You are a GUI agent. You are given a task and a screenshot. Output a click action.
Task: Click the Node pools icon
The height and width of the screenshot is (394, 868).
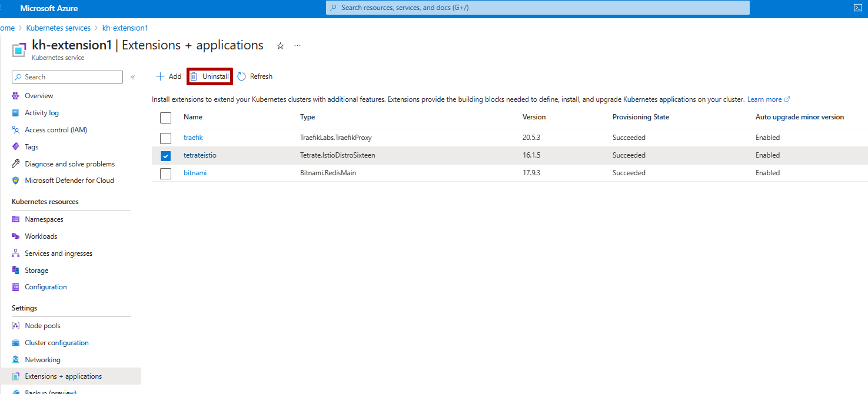16,326
